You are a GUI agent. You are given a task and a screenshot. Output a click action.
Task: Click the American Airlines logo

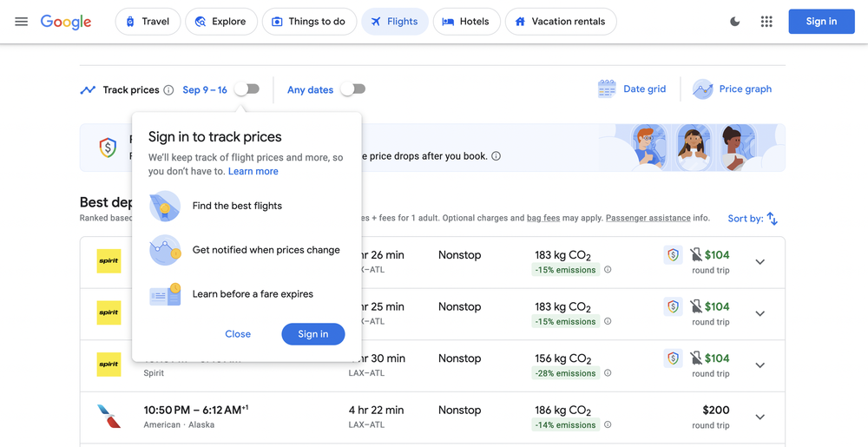click(108, 416)
